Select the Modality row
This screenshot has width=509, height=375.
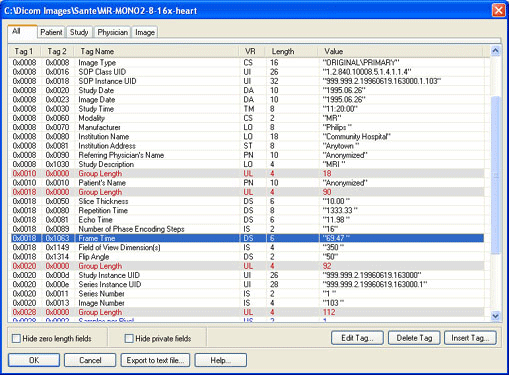[x=246, y=118]
